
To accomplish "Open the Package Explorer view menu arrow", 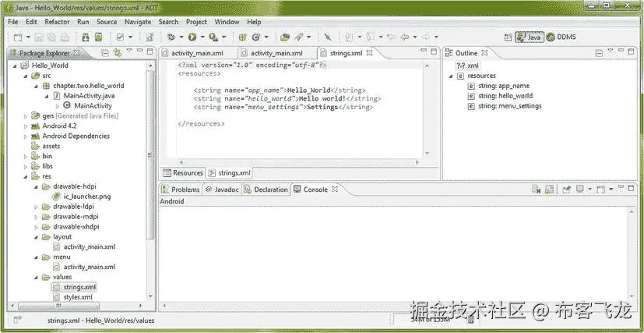I will (x=129, y=51).
